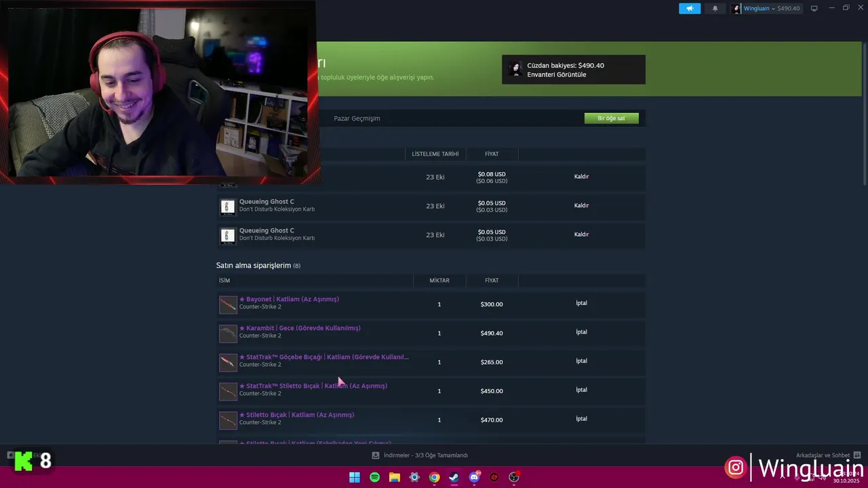
Task: Open Google Chrome from taskbar
Action: coord(435,477)
